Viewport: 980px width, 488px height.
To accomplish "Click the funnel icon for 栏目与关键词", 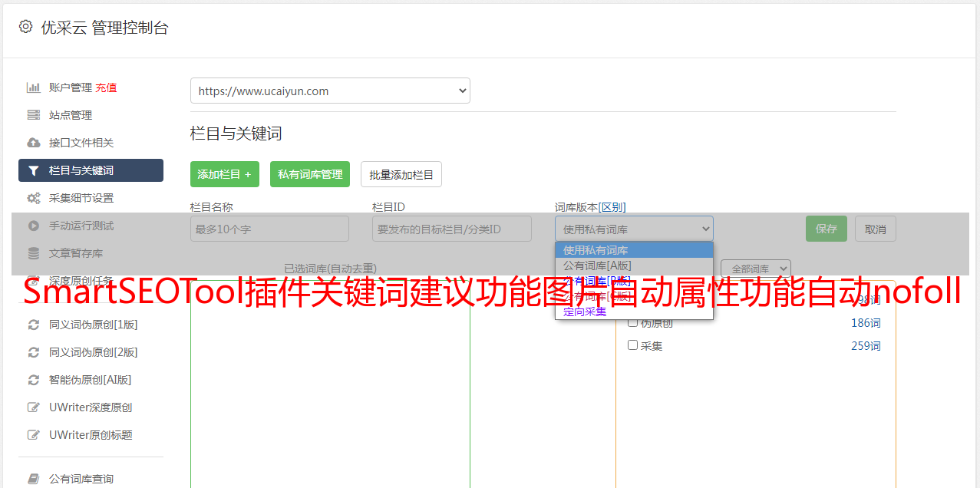I will pyautogui.click(x=34, y=170).
